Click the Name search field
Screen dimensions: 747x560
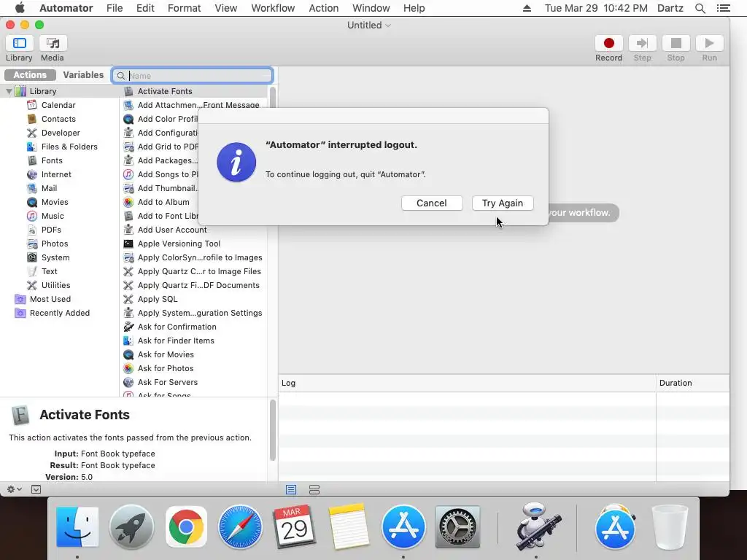(x=193, y=76)
